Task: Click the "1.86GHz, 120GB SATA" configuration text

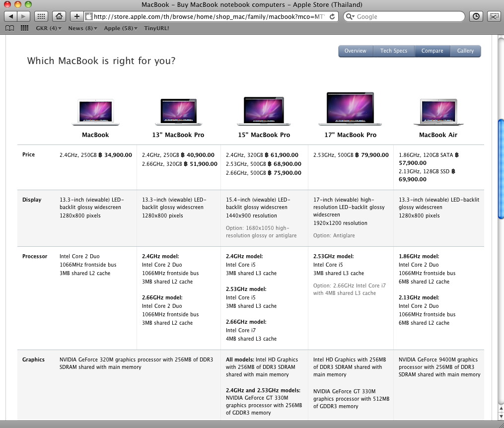Action: click(426, 155)
